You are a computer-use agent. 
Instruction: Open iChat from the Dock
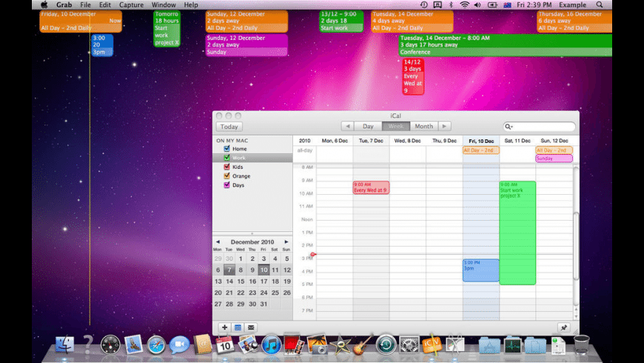coord(179,344)
